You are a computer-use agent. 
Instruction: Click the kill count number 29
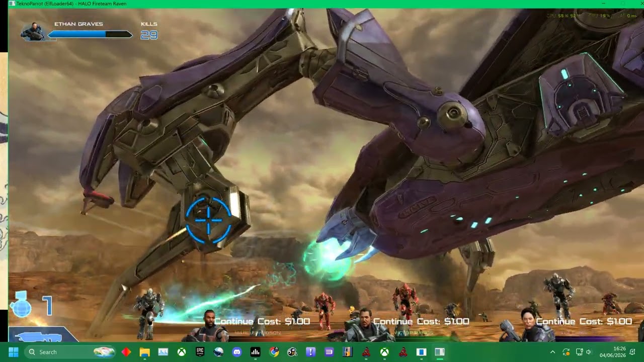(149, 35)
